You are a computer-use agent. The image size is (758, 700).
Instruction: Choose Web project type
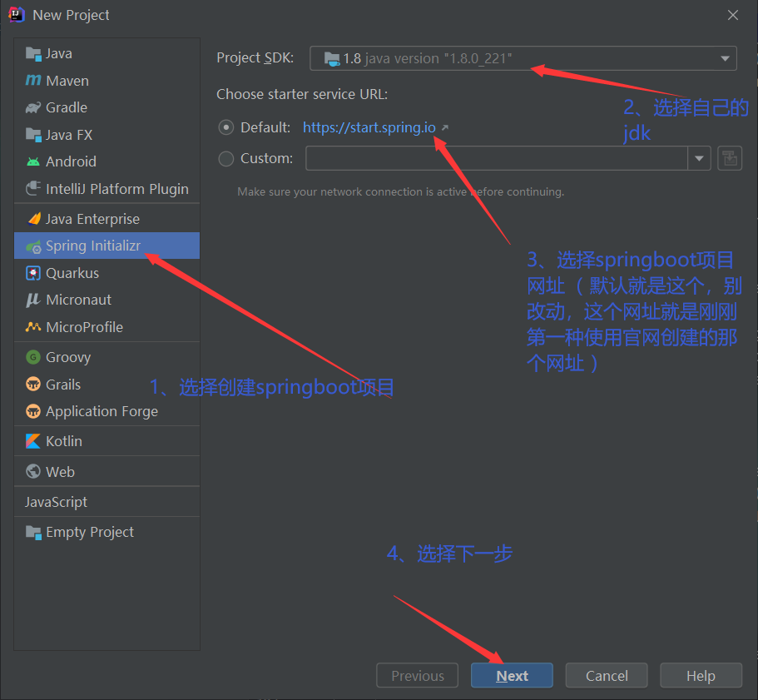107,471
